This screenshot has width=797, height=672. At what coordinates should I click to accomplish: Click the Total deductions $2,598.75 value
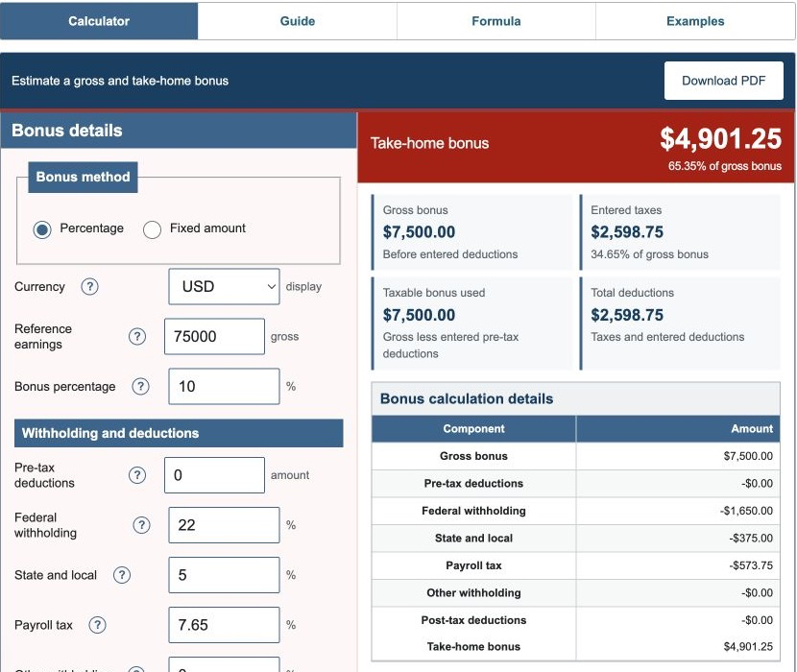[627, 315]
